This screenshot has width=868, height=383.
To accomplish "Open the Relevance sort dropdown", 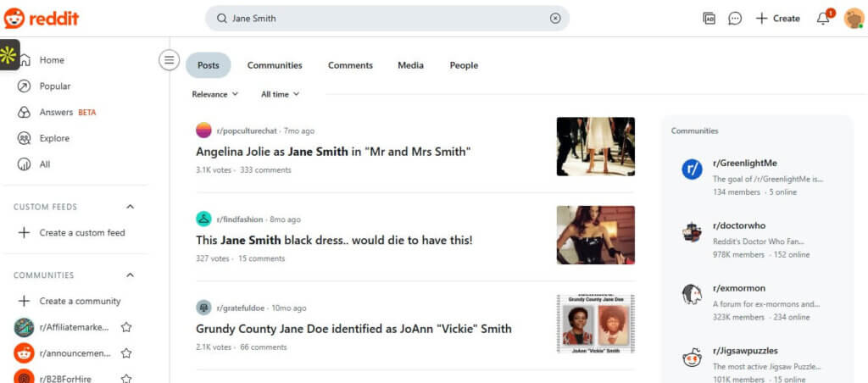I will click(x=215, y=94).
